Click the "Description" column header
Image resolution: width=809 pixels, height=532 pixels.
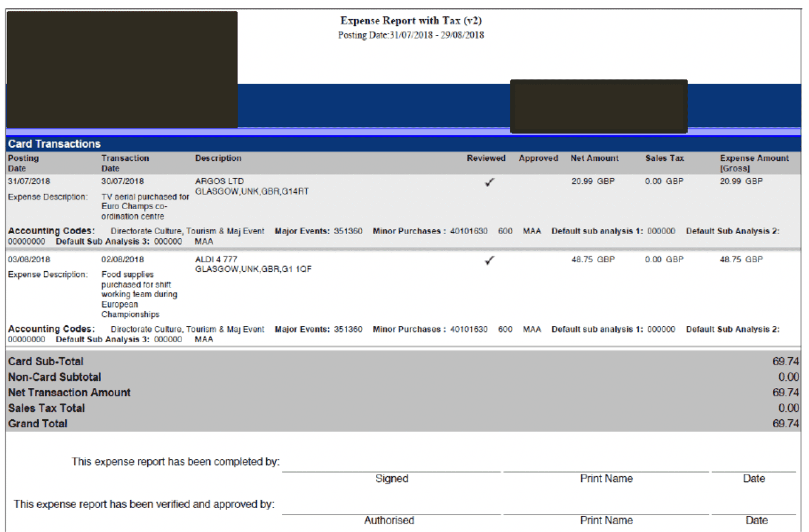218,158
